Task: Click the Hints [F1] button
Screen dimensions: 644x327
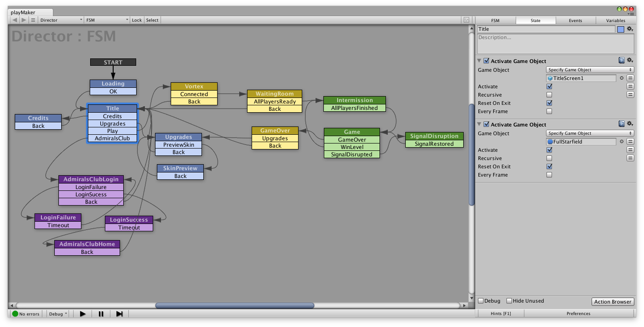Action: 501,314
